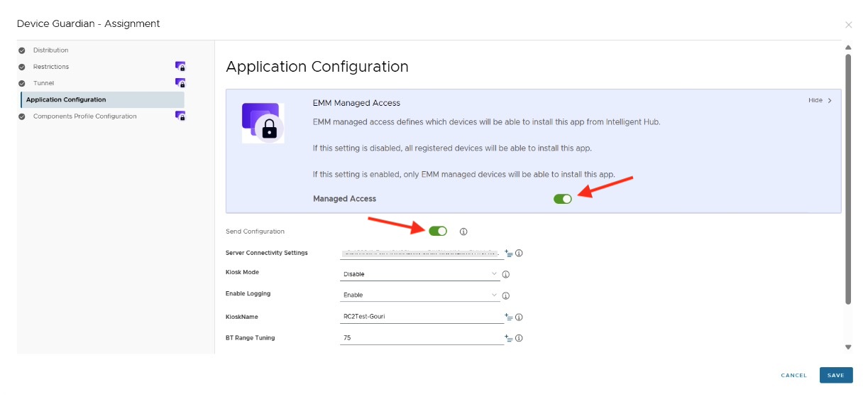
Task: Open Components Profile Configuration section
Action: [x=84, y=116]
